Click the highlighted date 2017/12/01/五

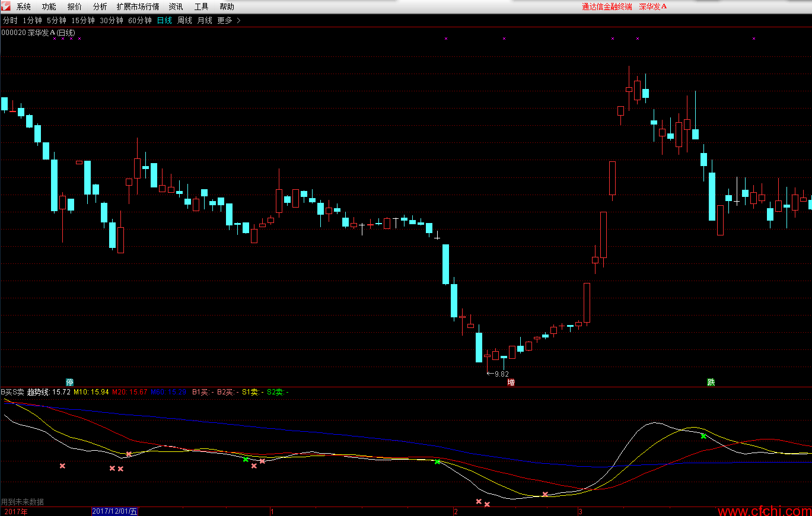[115, 511]
